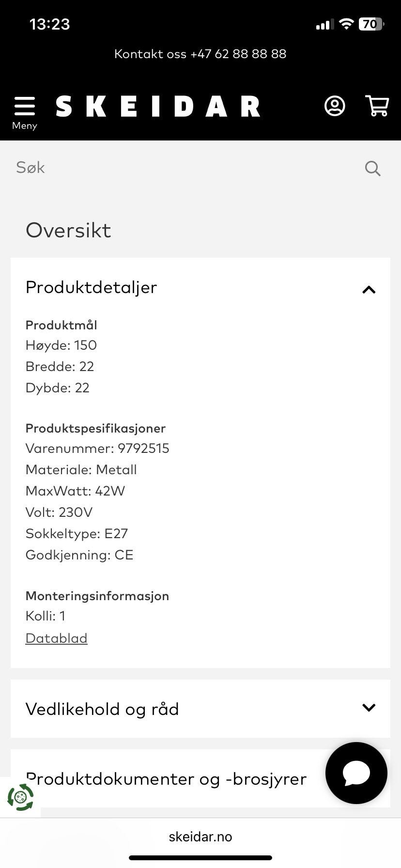401x868 pixels.
Task: Open the Datablad link
Action: (x=56, y=638)
